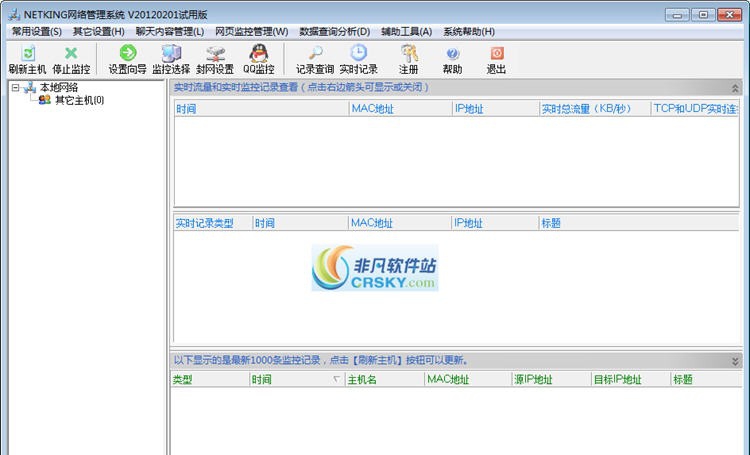Click the 停止监控 stop monitoring icon
750x455 pixels.
tap(71, 53)
